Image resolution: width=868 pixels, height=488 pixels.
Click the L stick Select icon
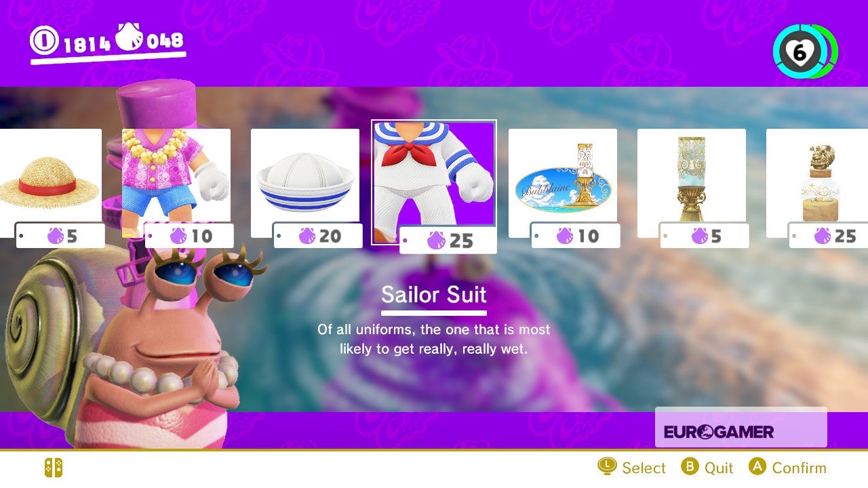click(x=607, y=466)
